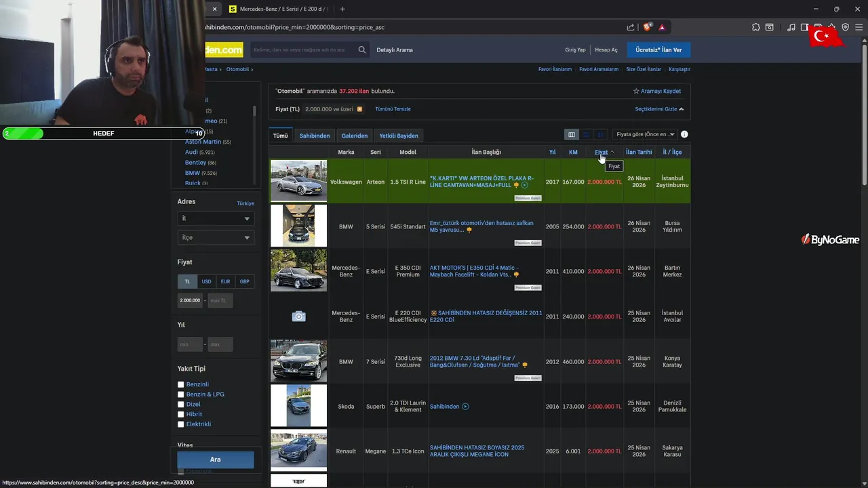Screen dimensions: 868x488
Task: Open BMW 730d Long listing thumbnail
Action: click(x=298, y=361)
